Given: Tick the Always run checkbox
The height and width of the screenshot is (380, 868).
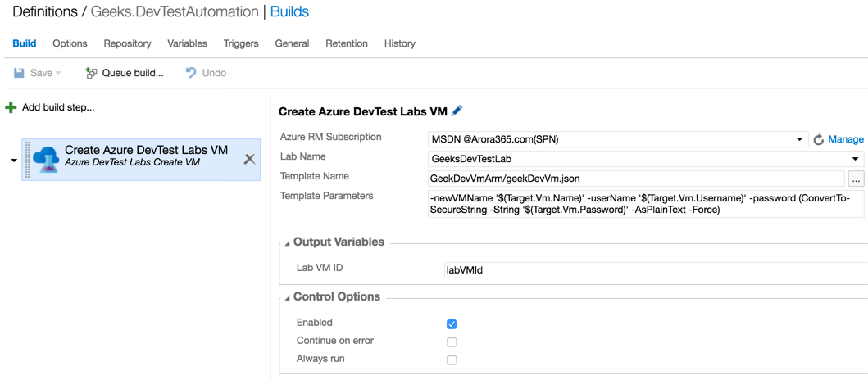Looking at the screenshot, I should click(x=452, y=360).
